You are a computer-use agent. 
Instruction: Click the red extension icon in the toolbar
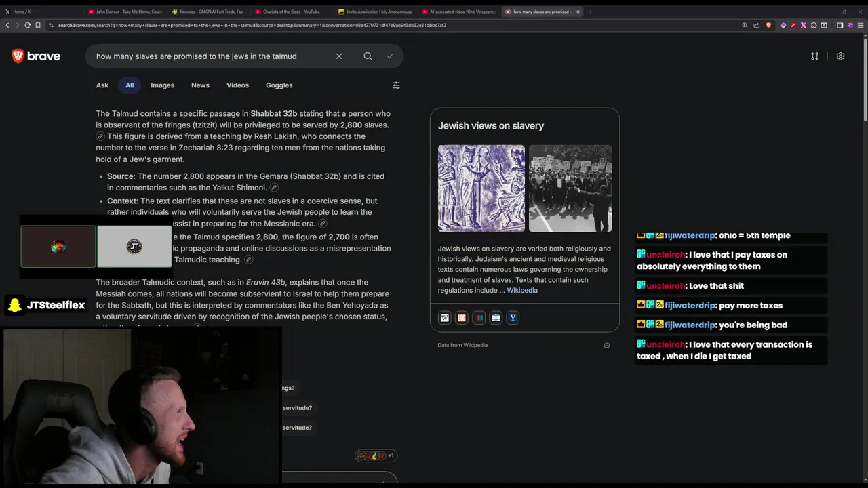(x=793, y=25)
